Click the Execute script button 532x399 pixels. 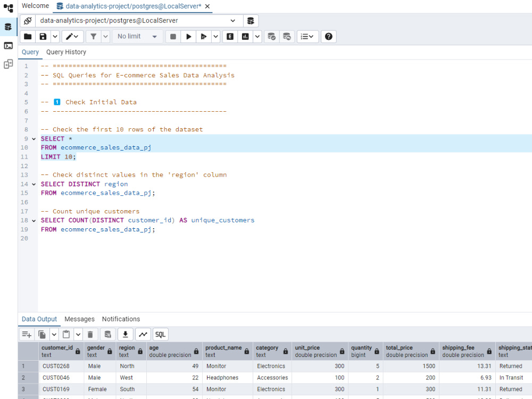pyautogui.click(x=204, y=36)
